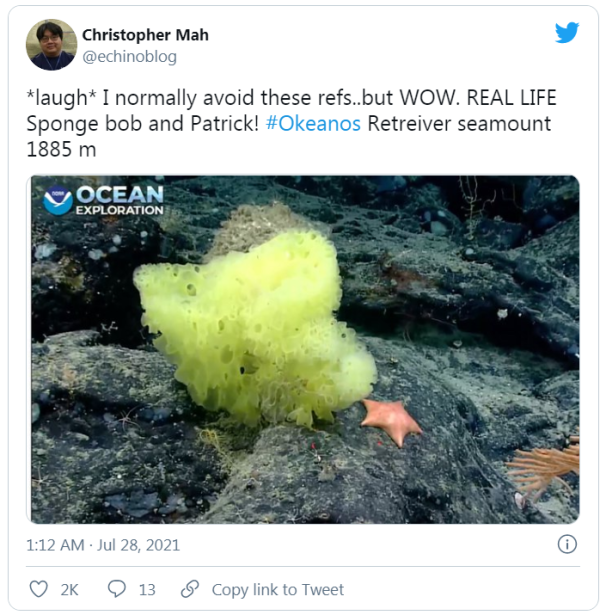Screen dimensions: 600x615
Task: Click the reply speech bubble icon
Action: point(117,589)
